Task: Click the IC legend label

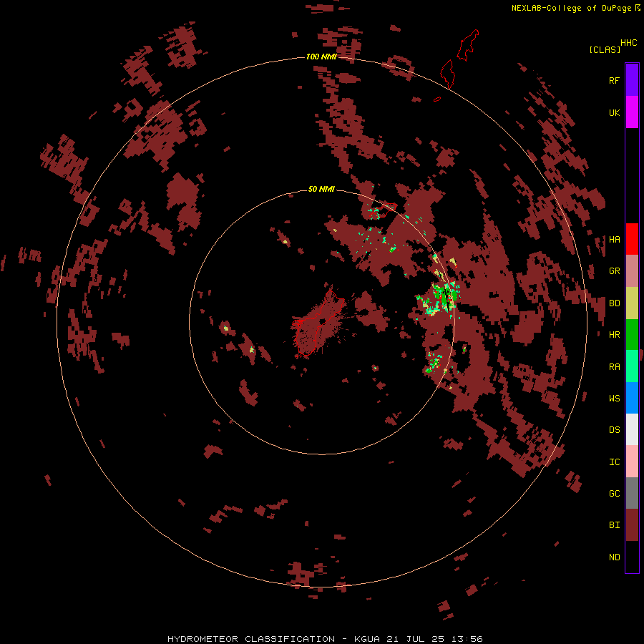Action: point(614,462)
